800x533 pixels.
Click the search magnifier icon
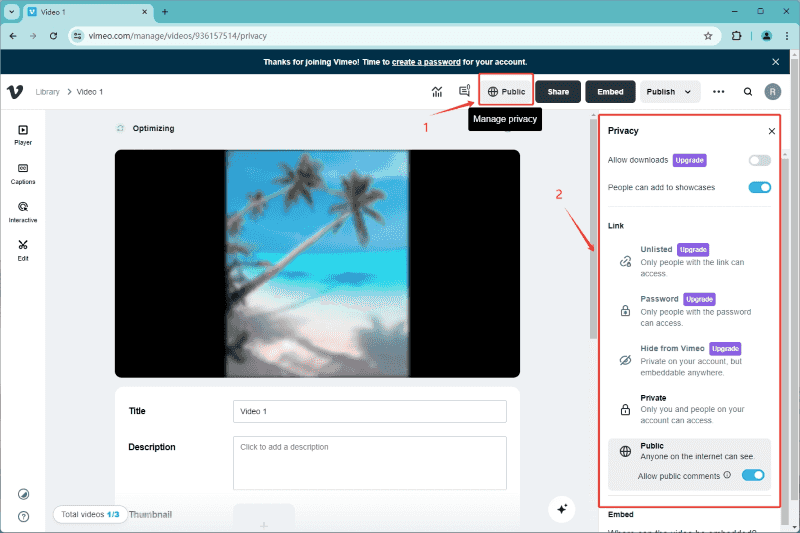(x=748, y=92)
